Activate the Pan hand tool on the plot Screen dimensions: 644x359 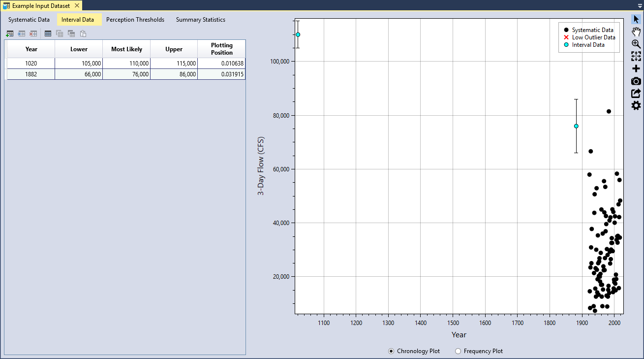pyautogui.click(x=636, y=31)
